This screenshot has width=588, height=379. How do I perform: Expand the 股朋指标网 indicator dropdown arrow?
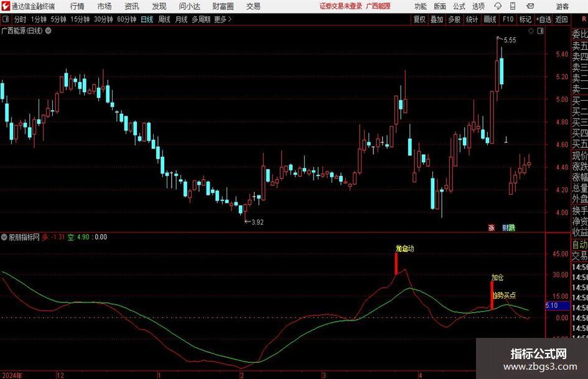(x=4, y=237)
